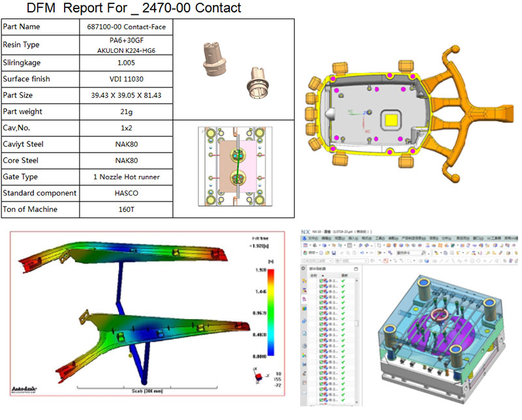Click the Open file icon in the toolbar
The width and height of the screenshot is (522, 420).
coord(327,253)
